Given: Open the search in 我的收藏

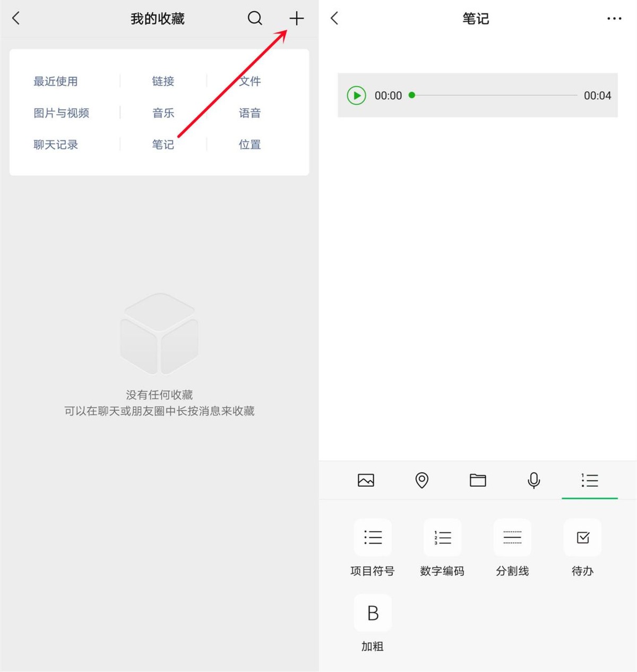Looking at the screenshot, I should click(x=255, y=18).
